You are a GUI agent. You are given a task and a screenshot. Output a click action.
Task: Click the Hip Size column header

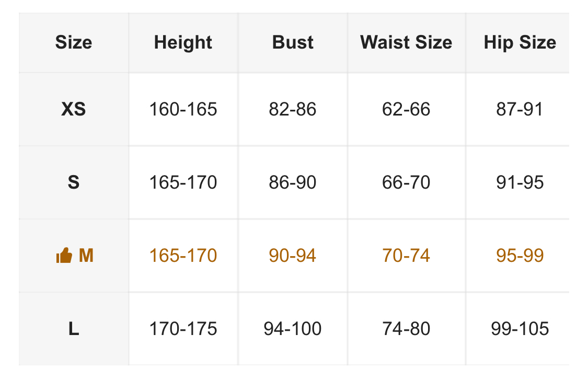click(520, 42)
